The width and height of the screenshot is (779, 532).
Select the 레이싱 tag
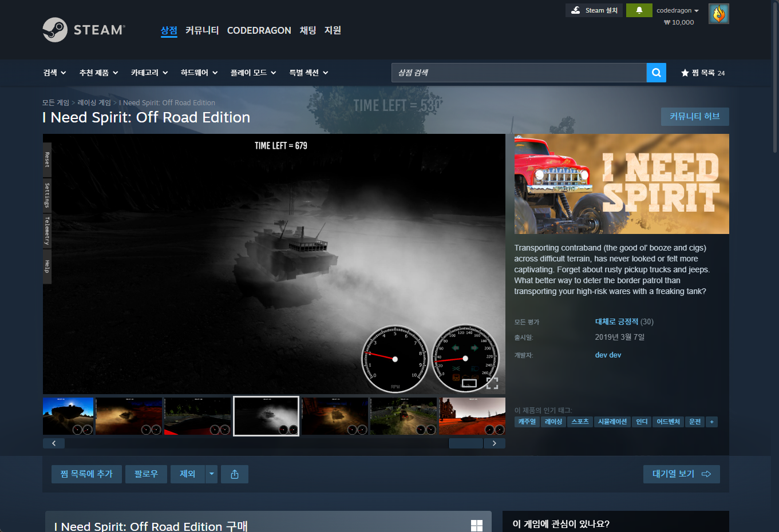[x=553, y=422]
